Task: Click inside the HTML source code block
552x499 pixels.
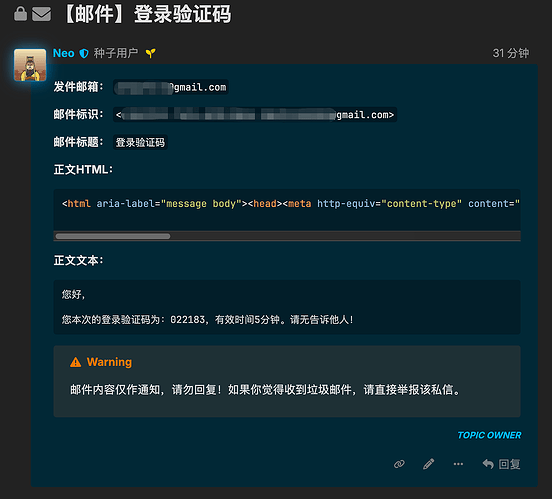Action: tap(287, 210)
